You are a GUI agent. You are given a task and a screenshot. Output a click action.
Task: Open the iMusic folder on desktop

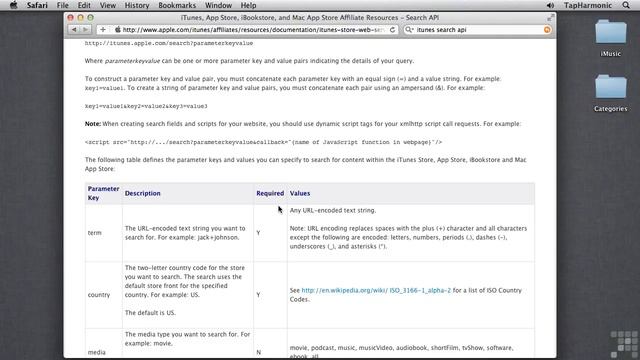(x=611, y=38)
